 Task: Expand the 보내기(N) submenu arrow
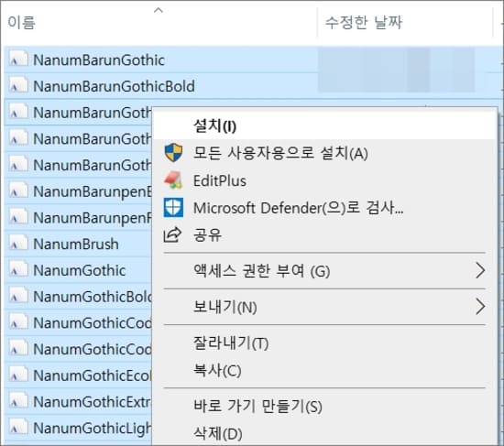pos(480,307)
